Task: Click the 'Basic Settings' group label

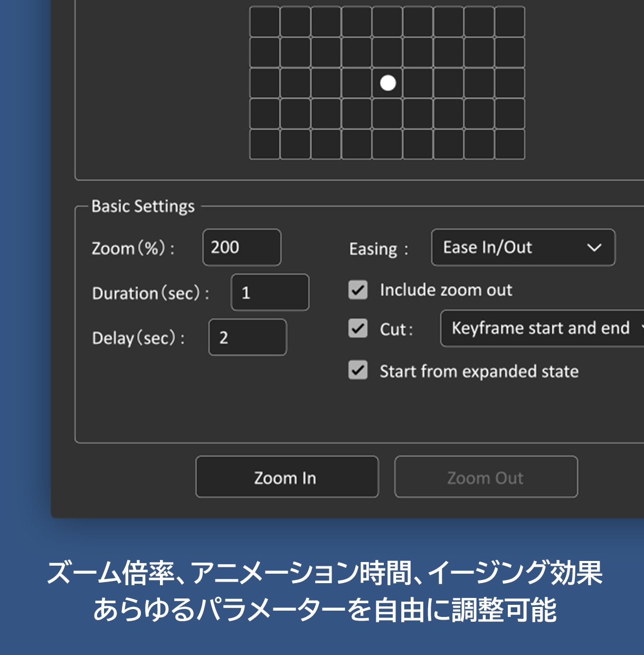Action: [x=143, y=206]
